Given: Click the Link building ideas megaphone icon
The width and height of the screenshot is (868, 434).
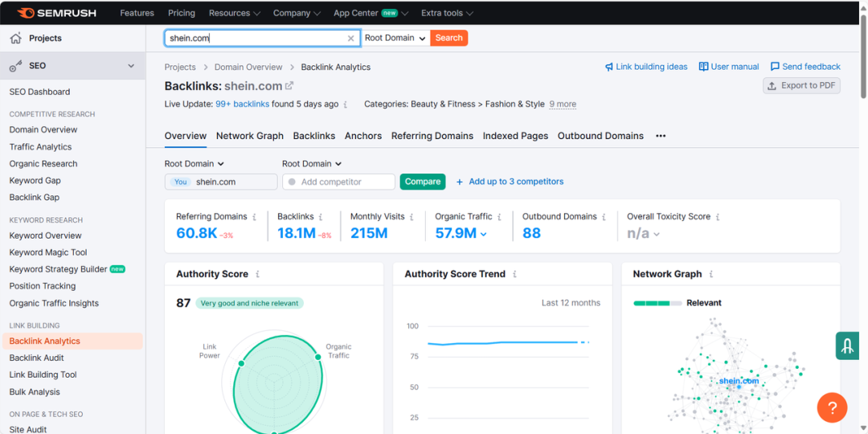Looking at the screenshot, I should click(609, 67).
